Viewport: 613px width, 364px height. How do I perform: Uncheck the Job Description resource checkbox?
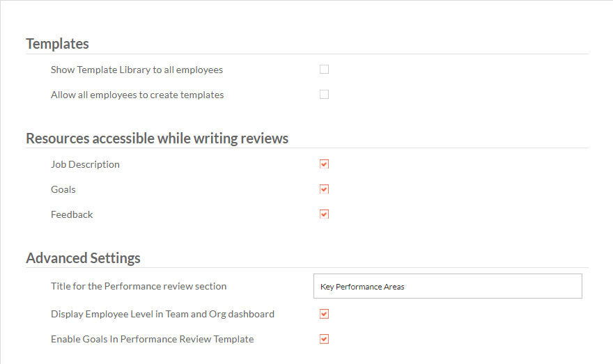(x=324, y=164)
